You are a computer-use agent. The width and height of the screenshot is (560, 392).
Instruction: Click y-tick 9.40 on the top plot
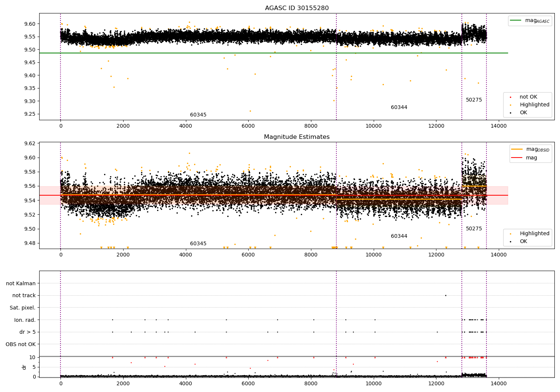[x=29, y=75]
